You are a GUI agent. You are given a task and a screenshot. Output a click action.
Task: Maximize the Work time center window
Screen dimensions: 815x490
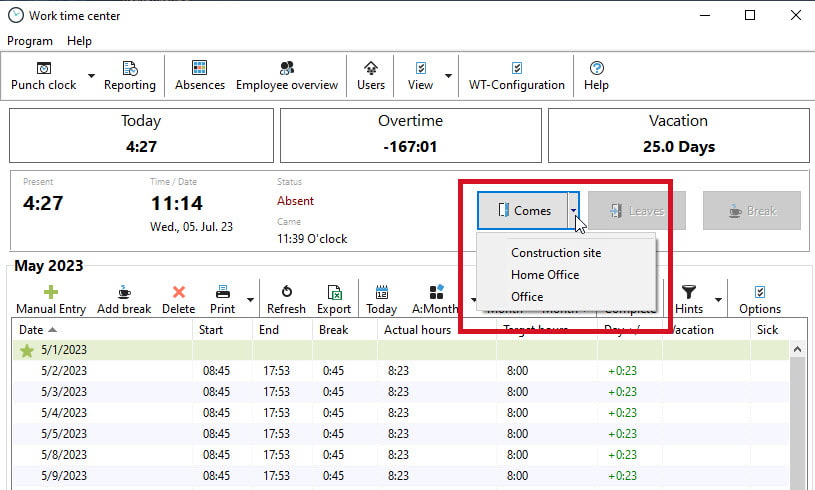coord(750,16)
